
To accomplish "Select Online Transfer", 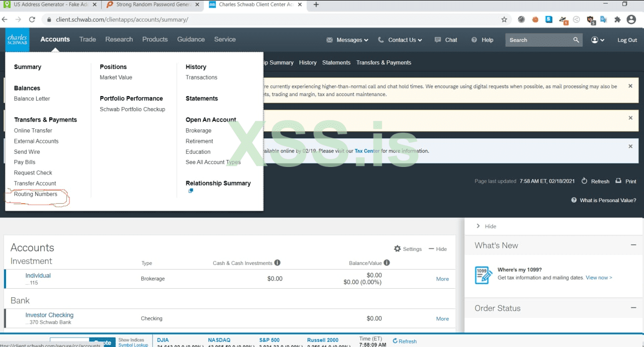I will coord(33,130).
